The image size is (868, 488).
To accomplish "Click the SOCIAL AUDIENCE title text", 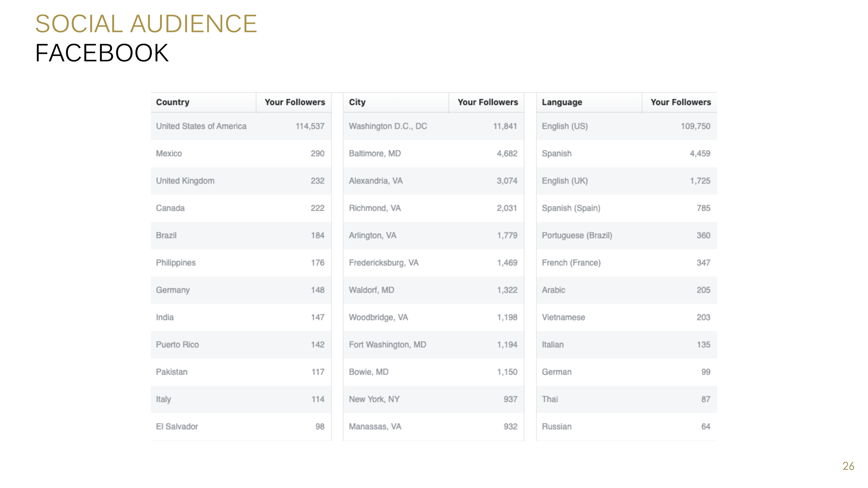I will [x=146, y=24].
